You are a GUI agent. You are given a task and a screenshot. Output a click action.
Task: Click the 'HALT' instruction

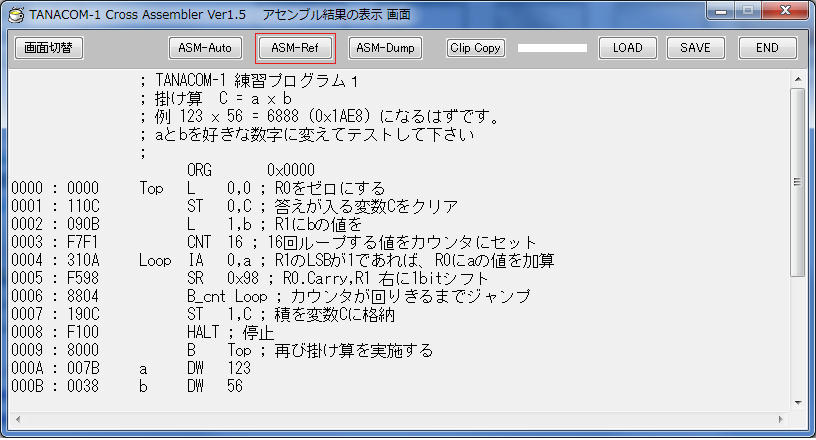[203, 332]
